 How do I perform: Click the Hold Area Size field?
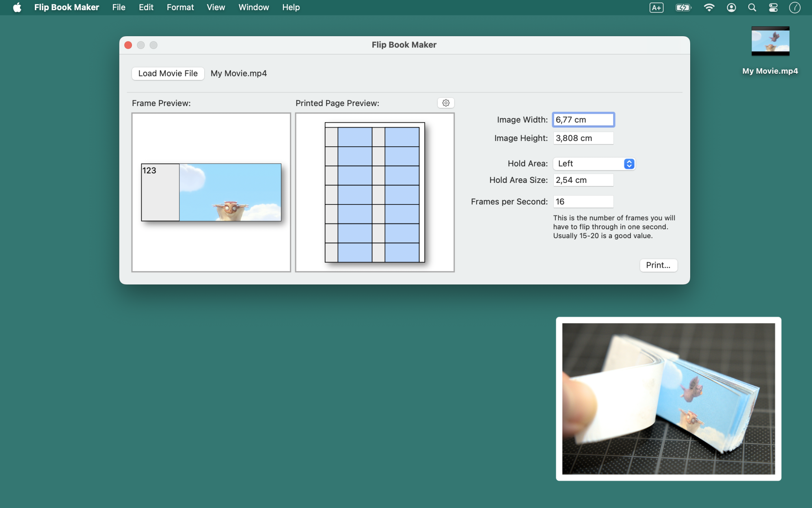coord(583,180)
